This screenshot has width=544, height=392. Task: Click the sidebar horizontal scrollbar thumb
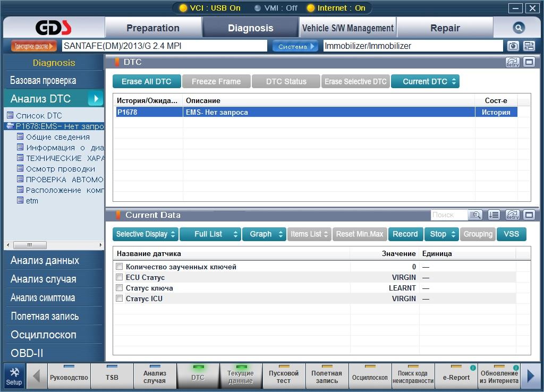point(30,245)
